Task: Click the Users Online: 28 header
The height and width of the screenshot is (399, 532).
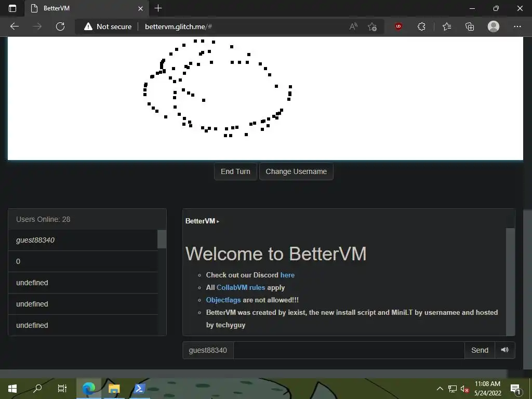Action: [87, 219]
